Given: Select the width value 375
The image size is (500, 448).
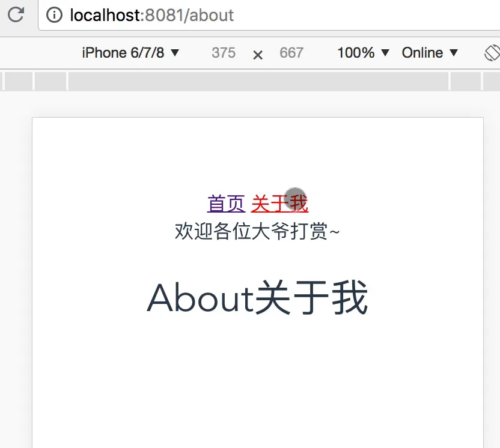Looking at the screenshot, I should click(x=223, y=53).
